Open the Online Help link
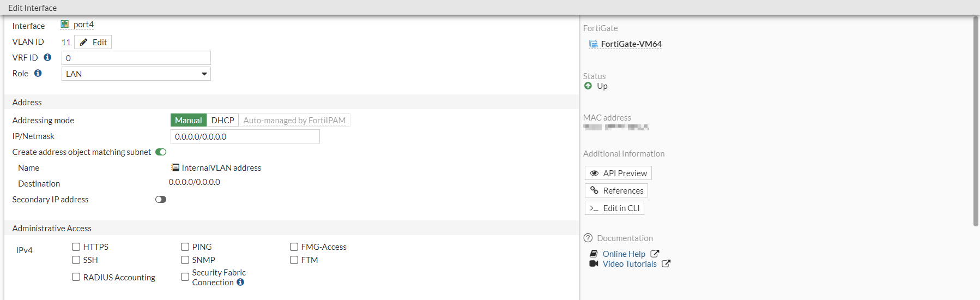 pyautogui.click(x=624, y=254)
